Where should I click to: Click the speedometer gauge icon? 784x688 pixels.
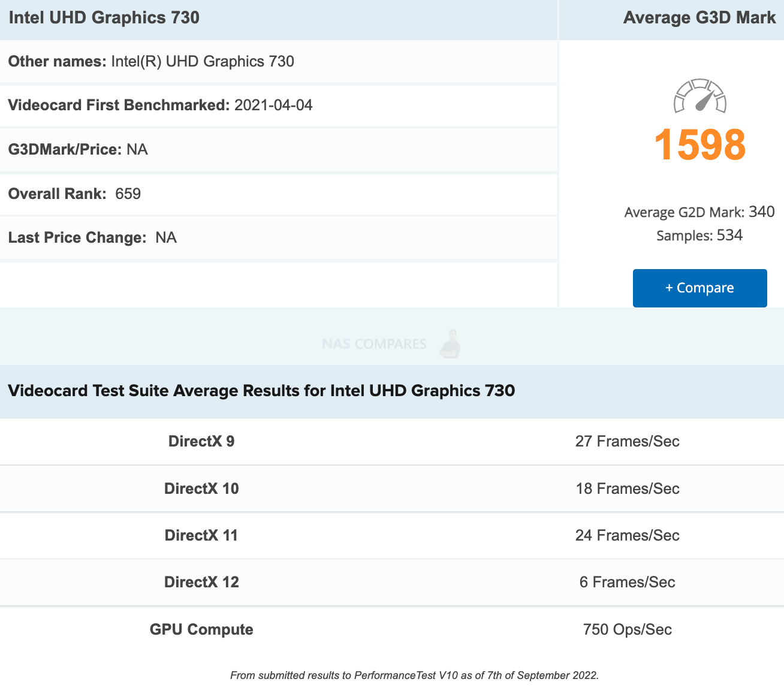pyautogui.click(x=699, y=96)
